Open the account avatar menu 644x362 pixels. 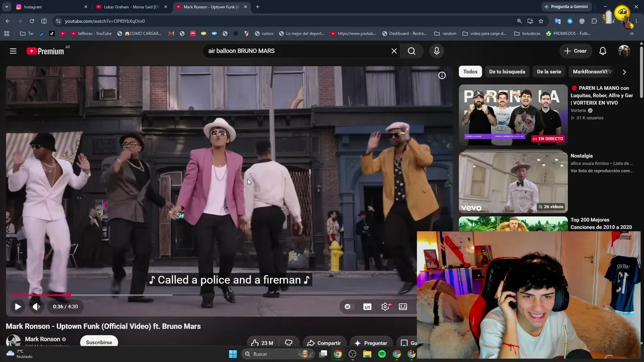[x=624, y=51]
